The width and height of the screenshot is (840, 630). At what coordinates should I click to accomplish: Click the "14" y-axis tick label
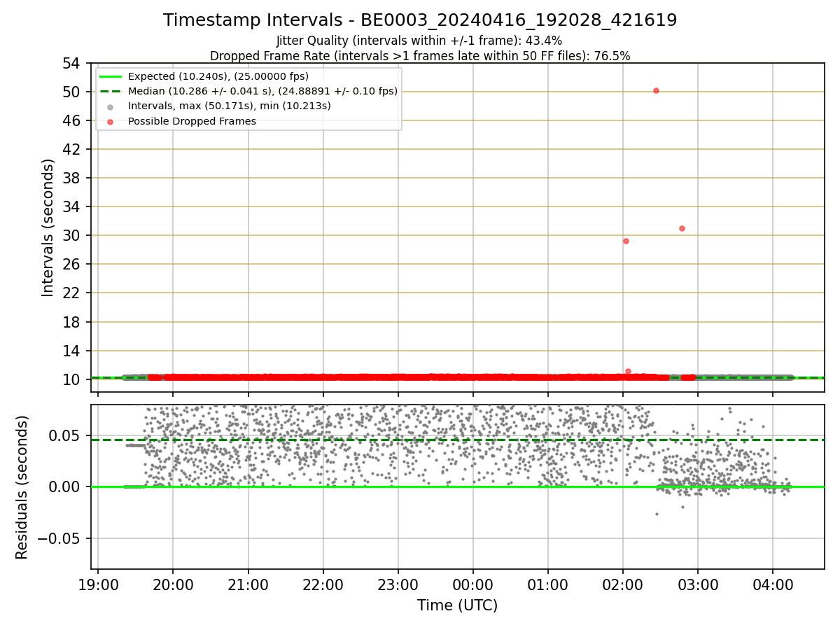(72, 351)
